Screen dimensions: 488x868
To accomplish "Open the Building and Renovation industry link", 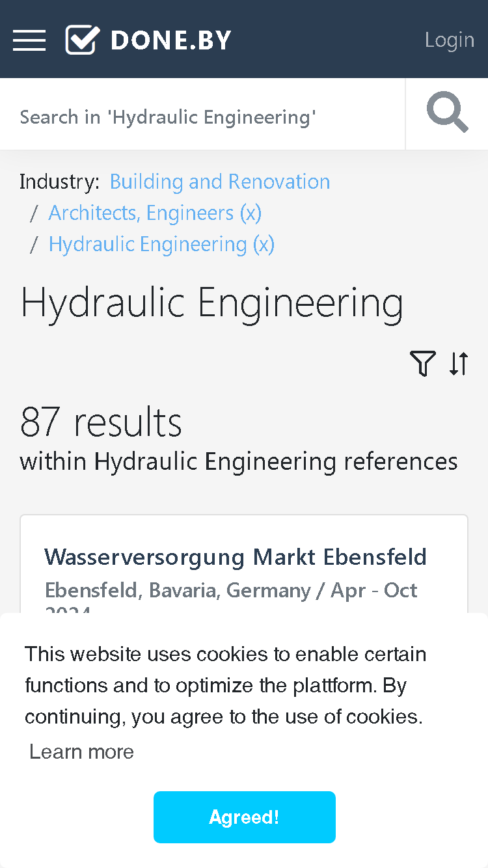I will [x=220, y=182].
